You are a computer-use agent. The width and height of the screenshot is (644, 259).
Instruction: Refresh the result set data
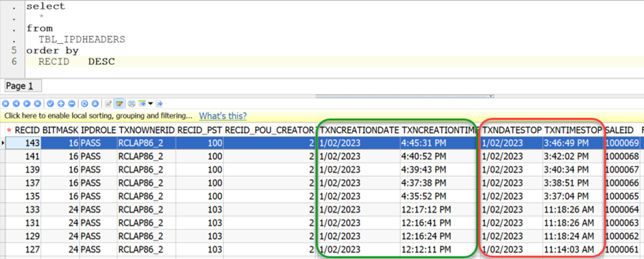(x=84, y=103)
